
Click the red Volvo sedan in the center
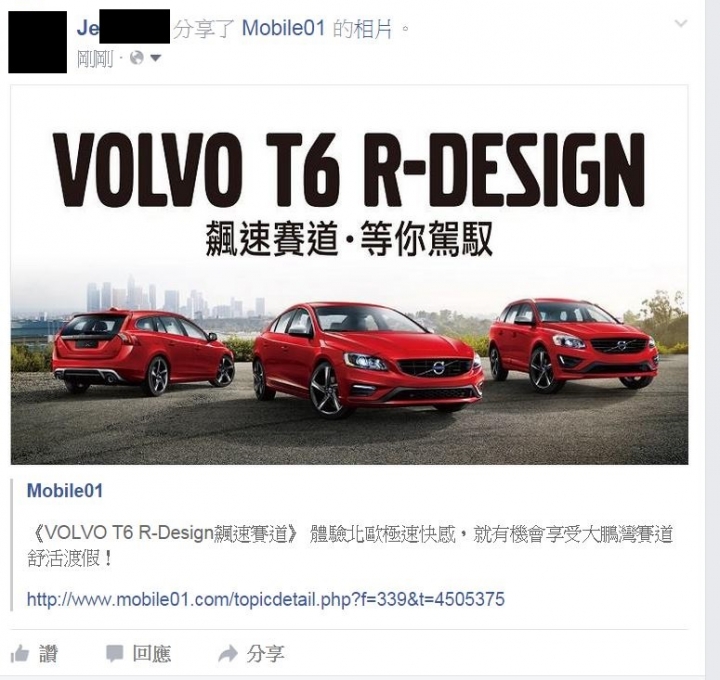tap(367, 359)
